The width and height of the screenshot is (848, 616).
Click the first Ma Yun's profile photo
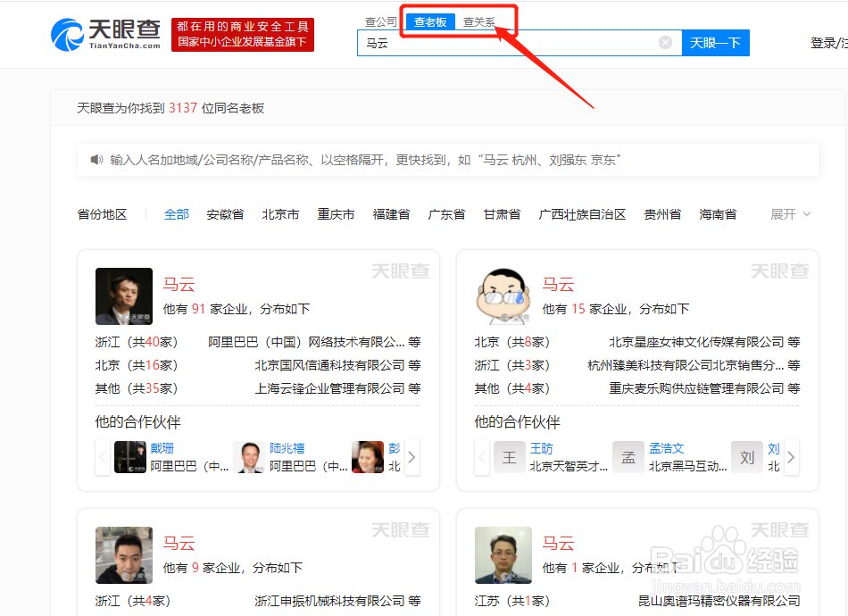[124, 296]
